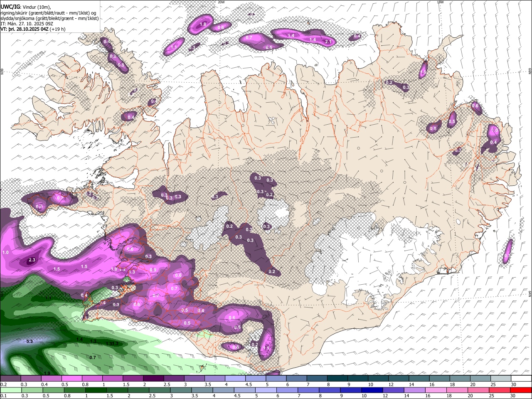Click the '30' label ending the upper legend
Screen dimensions: 532x399
[x=514, y=384]
